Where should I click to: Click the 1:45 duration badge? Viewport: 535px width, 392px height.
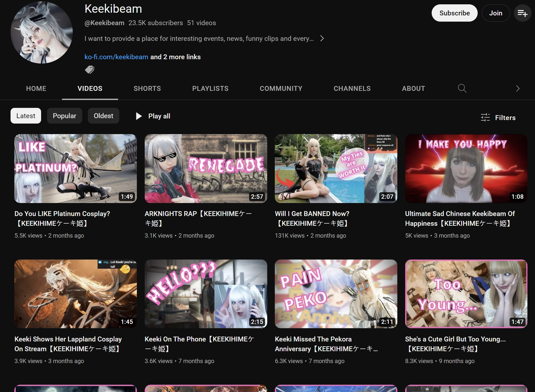[x=127, y=322]
